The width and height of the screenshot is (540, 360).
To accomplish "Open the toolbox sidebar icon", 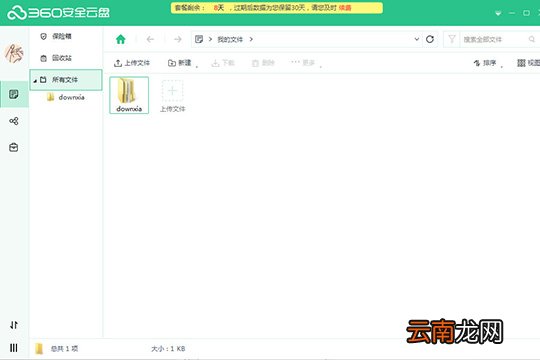I will pyautogui.click(x=14, y=147).
